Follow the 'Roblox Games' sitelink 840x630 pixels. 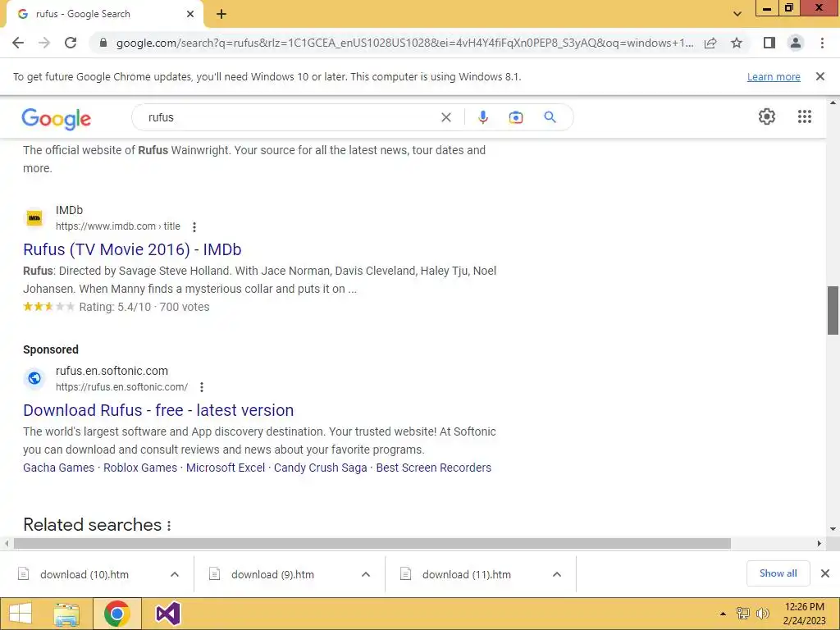[x=140, y=468]
